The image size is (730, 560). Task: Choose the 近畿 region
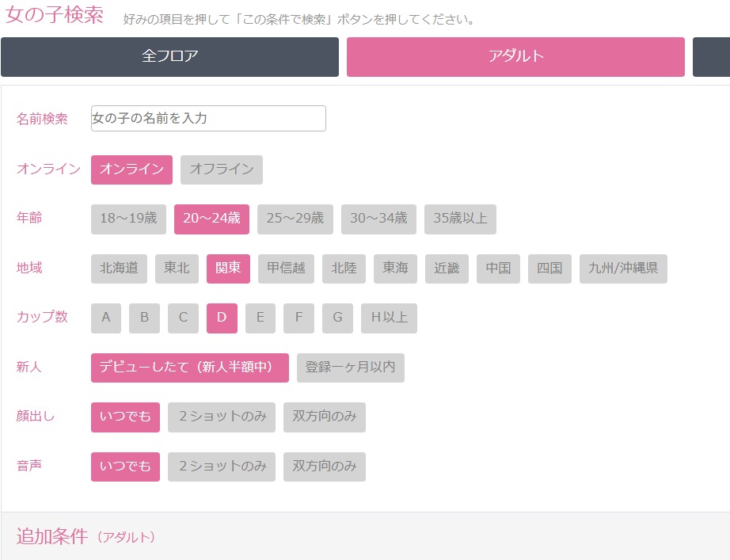tap(447, 269)
